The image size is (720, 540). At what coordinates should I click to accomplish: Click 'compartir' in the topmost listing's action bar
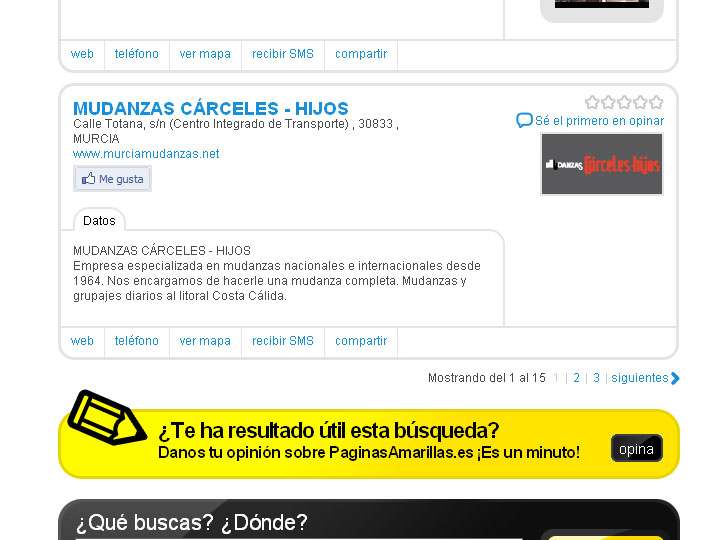click(361, 54)
